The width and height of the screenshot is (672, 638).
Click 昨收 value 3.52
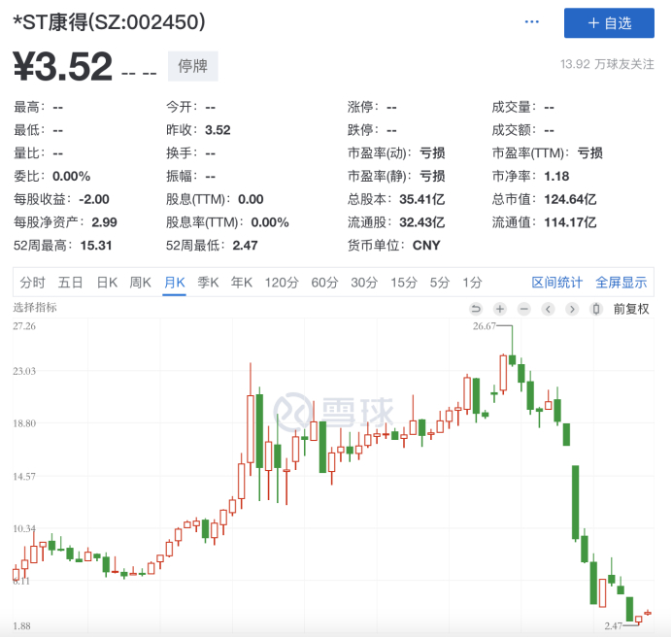click(218, 130)
